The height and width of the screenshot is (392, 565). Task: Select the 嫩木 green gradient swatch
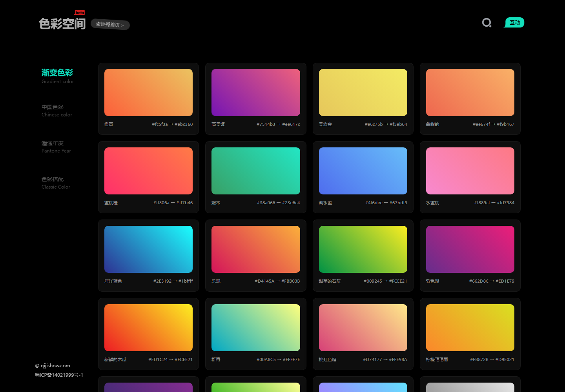coord(256,171)
